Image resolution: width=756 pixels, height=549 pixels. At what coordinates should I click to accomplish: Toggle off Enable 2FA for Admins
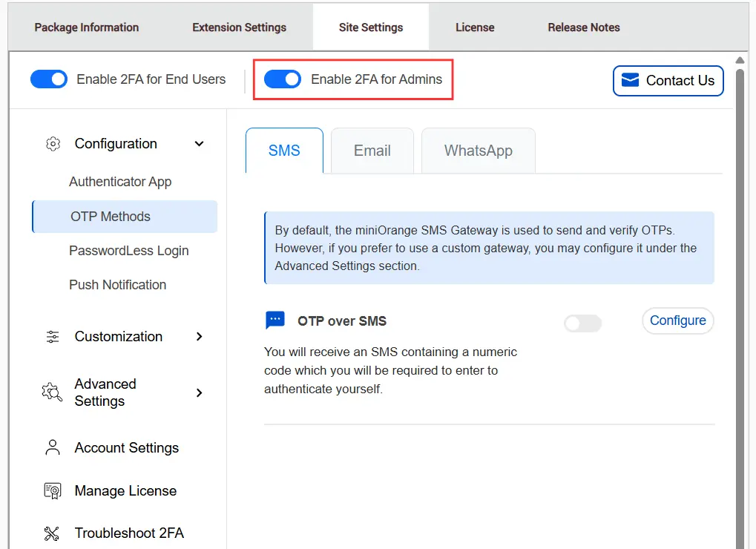pos(282,79)
